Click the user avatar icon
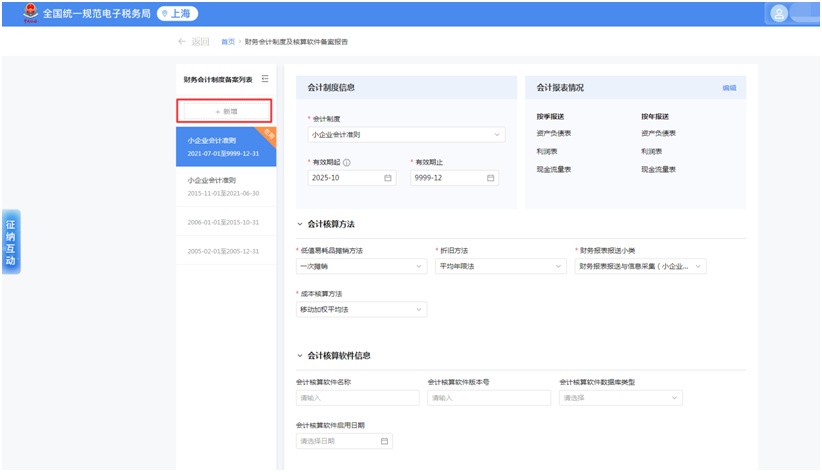The height and width of the screenshot is (472, 822). 780,13
